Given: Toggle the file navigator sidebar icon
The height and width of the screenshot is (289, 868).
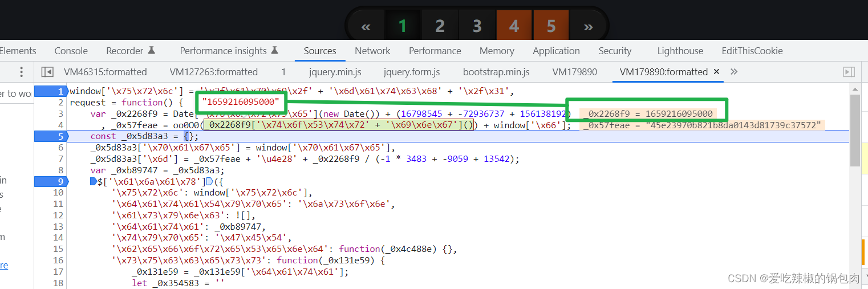Looking at the screenshot, I should (47, 72).
